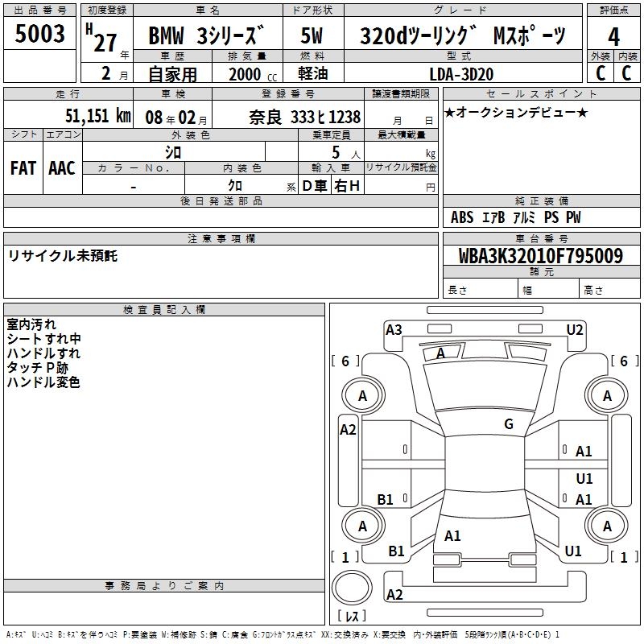Click overall evaluation score 4
Image resolution: width=644 pixels, height=644 pixels.
(x=613, y=36)
